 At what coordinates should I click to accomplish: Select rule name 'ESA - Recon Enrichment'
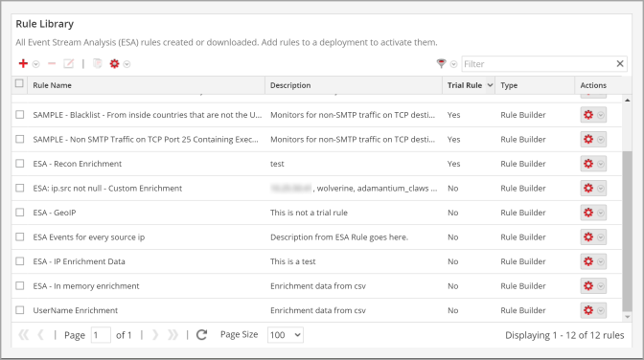tap(78, 164)
